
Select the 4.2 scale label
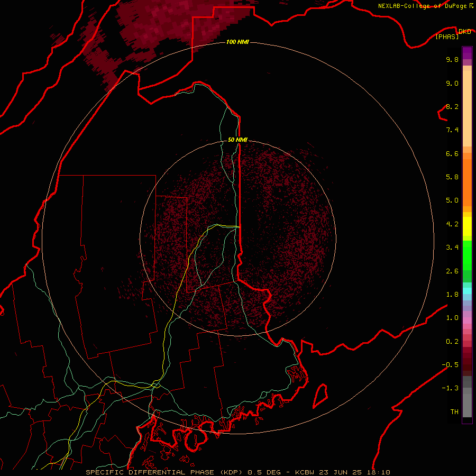tap(452, 224)
